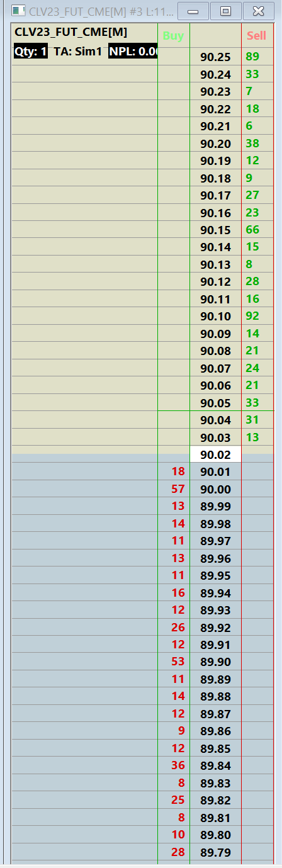Click the sell cell beside price 89.95
The width and height of the screenshot is (282, 868).
click(x=257, y=575)
